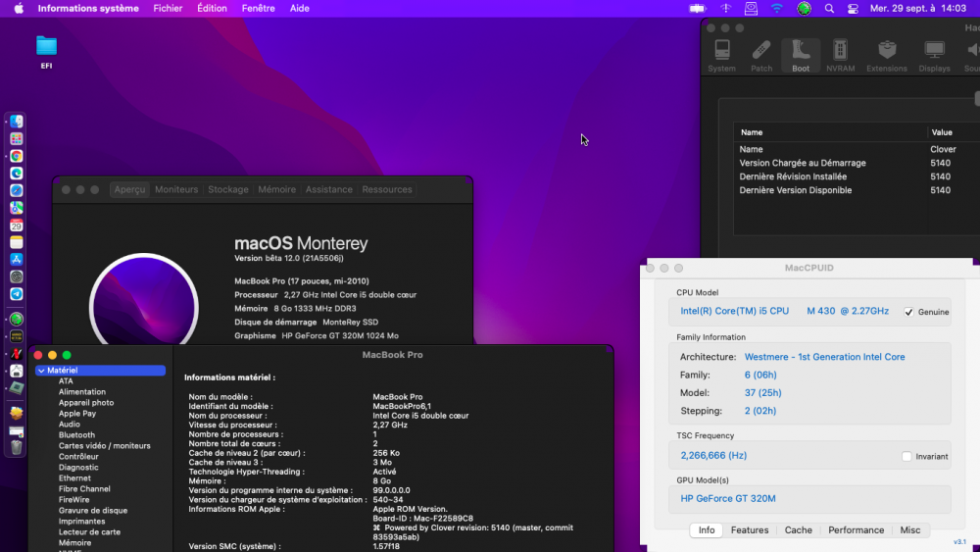Open Notes from the Dock

pos(17,242)
